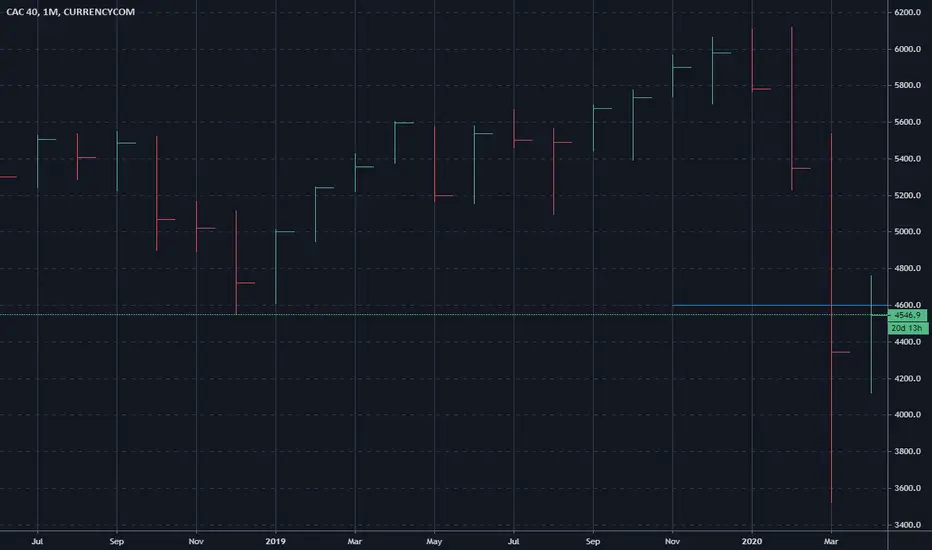Click the 3400.0 price axis label
The image size is (932, 550).
click(x=907, y=525)
